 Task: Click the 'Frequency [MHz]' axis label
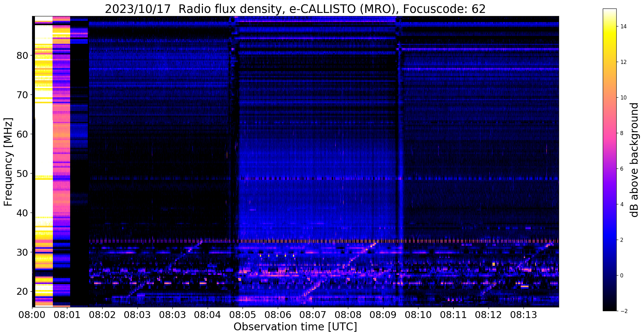[x=8, y=162]
